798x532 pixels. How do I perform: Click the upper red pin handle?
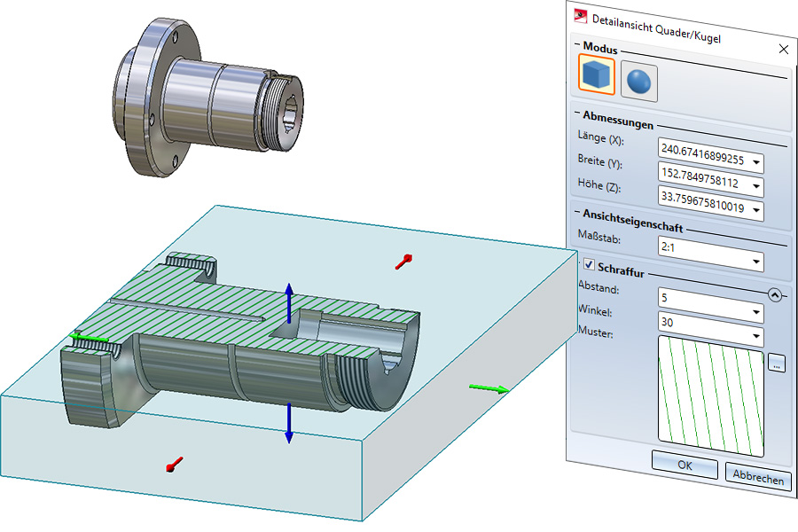(405, 261)
